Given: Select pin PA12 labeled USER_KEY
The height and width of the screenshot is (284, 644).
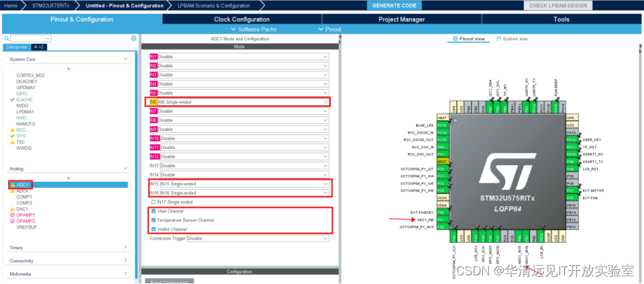Looking at the screenshot, I should pos(571,140).
